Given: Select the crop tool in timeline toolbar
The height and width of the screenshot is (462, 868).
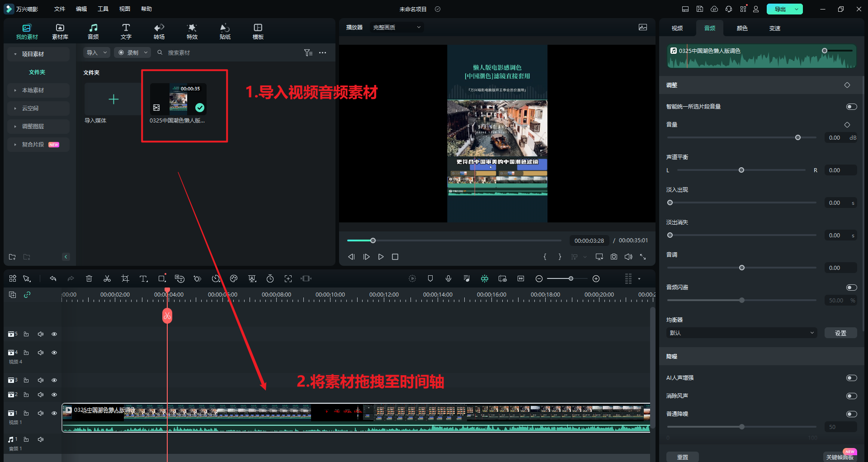Looking at the screenshot, I should [x=125, y=278].
